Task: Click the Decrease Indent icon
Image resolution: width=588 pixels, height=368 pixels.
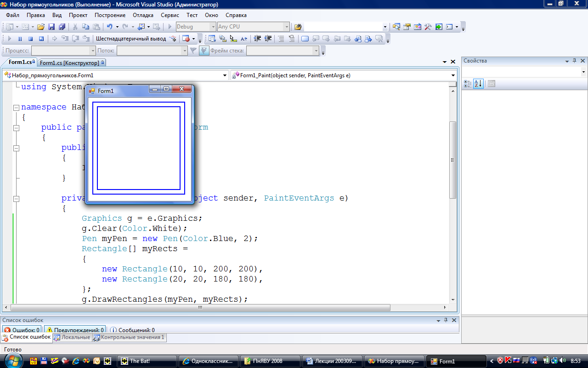Action: [x=257, y=39]
